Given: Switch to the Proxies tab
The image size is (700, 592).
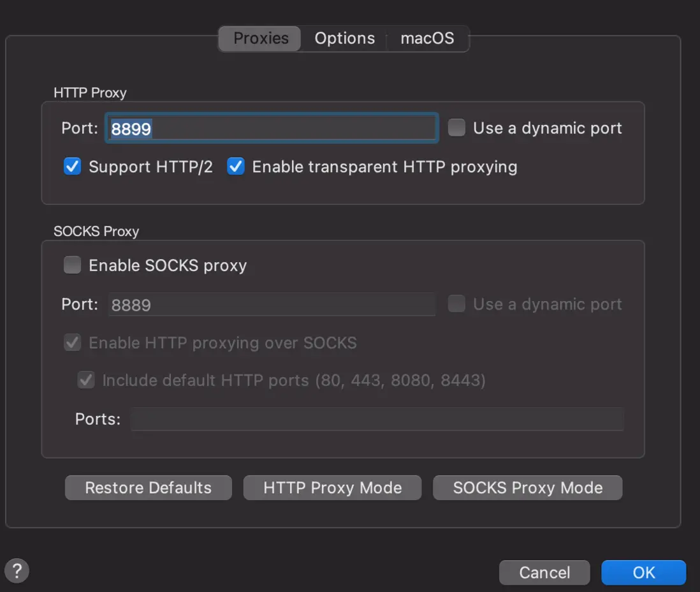Looking at the screenshot, I should (x=261, y=38).
